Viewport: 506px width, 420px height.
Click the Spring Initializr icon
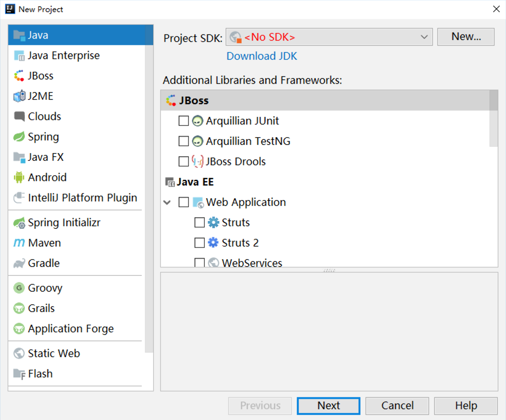pos(19,223)
